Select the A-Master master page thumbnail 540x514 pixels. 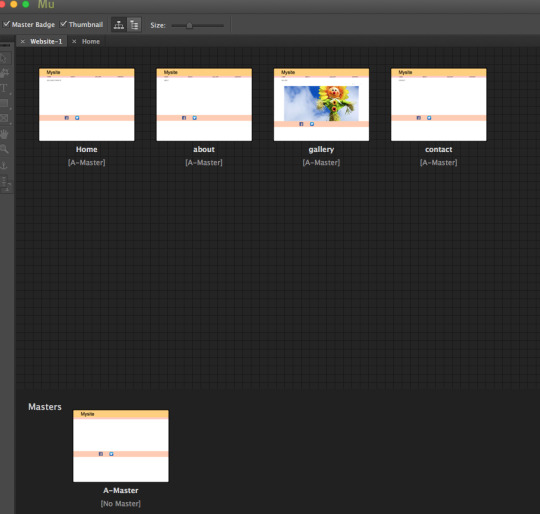click(x=121, y=445)
